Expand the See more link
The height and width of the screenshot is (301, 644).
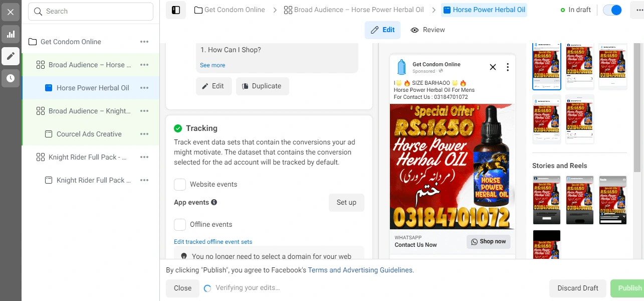pyautogui.click(x=212, y=65)
